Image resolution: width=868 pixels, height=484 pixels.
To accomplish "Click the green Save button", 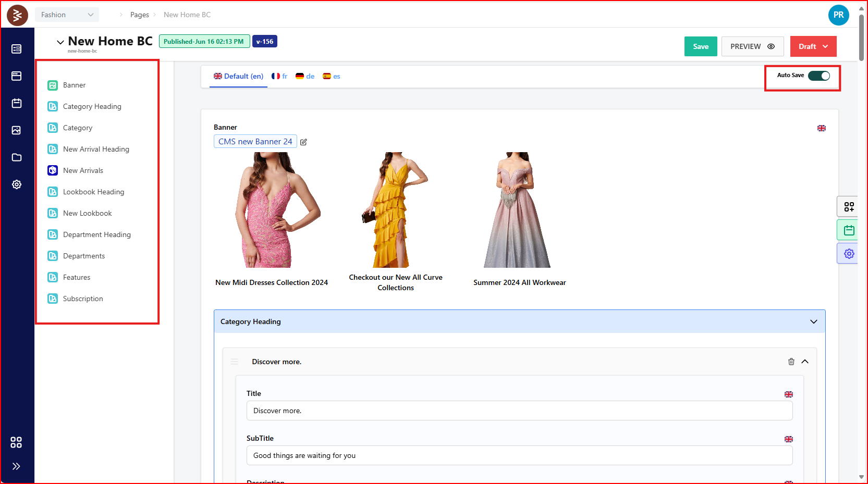I will tap(700, 46).
